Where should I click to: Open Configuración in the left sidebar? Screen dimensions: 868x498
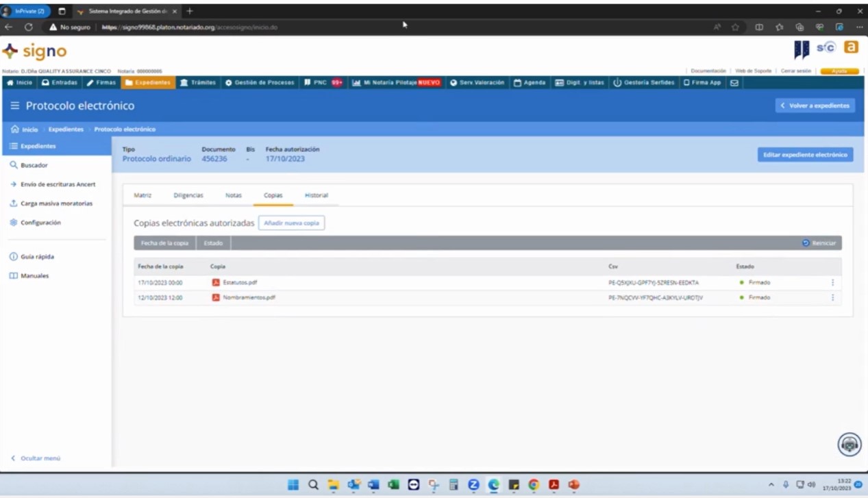pyautogui.click(x=40, y=223)
